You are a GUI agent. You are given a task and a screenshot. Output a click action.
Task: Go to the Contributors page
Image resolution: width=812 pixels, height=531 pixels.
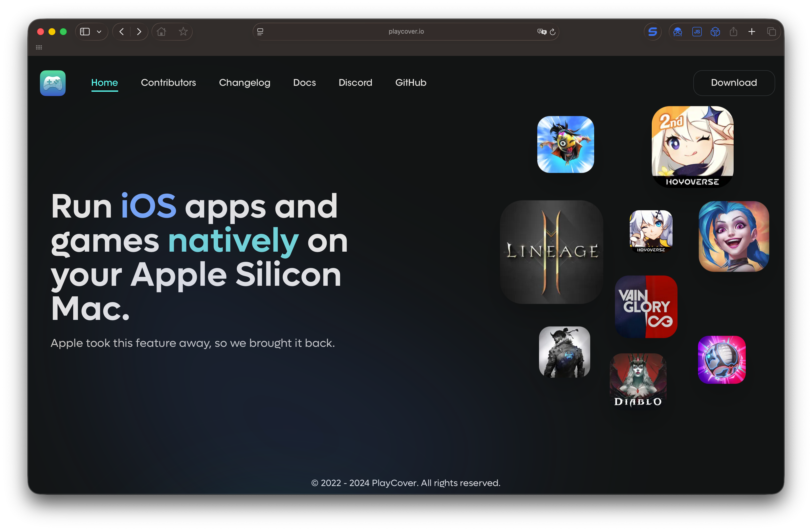pyautogui.click(x=168, y=83)
